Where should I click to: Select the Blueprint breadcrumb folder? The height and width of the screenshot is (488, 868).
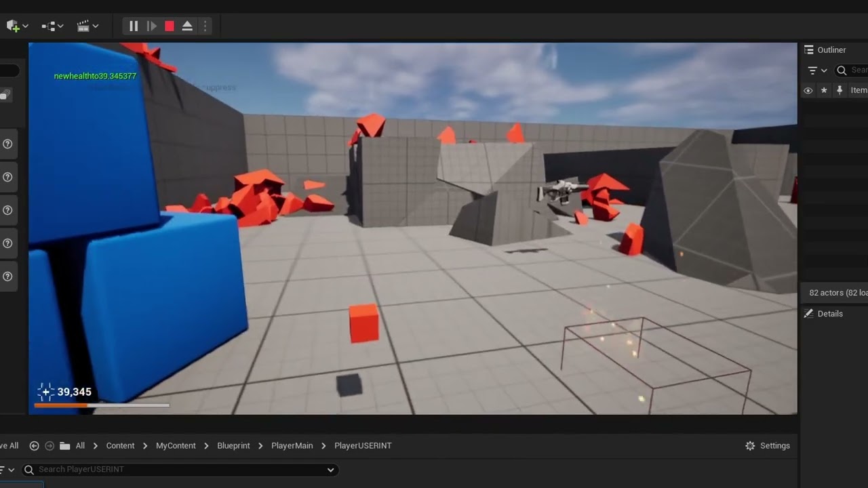point(233,445)
